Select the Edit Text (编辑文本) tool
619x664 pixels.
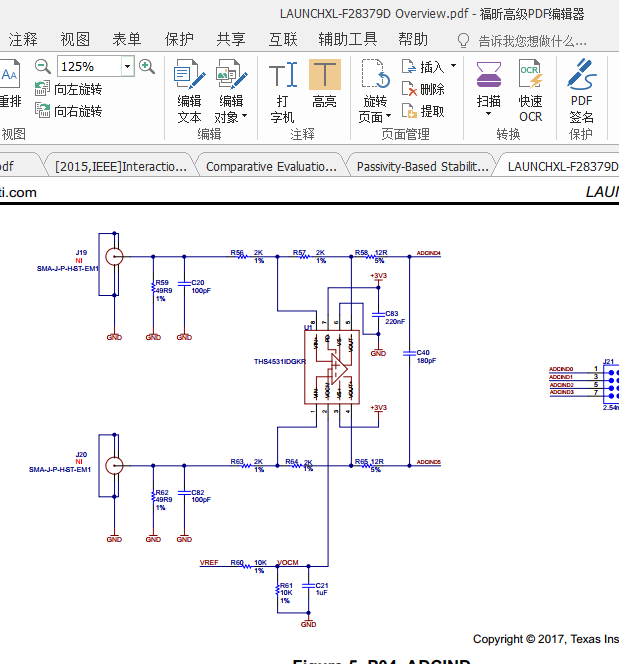[189, 91]
